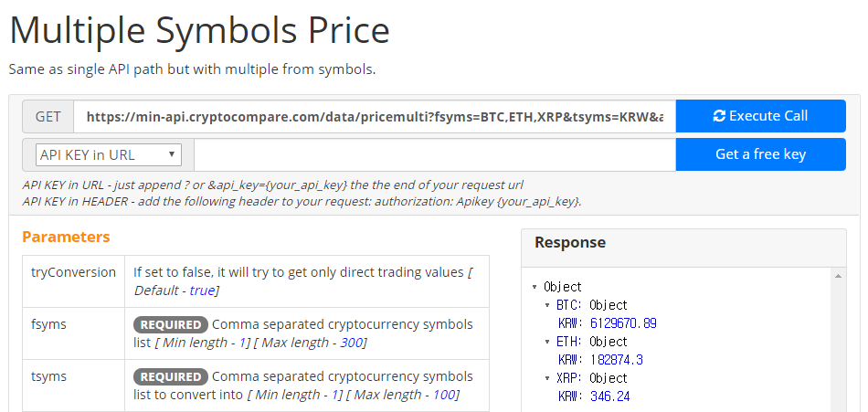
Task: Click the request URL field
Action: click(375, 116)
